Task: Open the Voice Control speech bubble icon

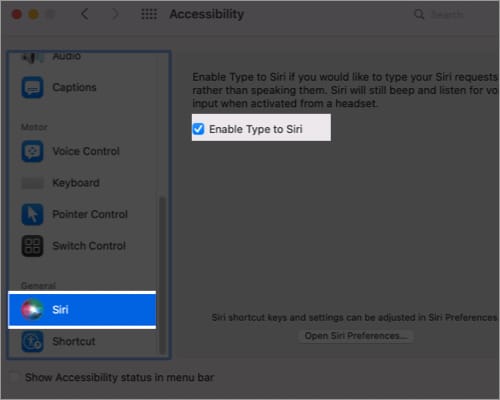Action: [32, 151]
